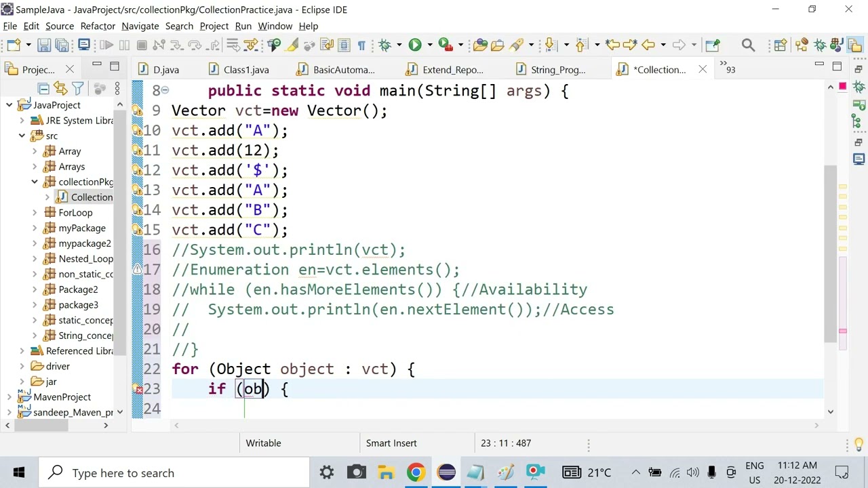Toggle Block Selection Mode icon
Viewport: 868px width, 488px height.
coord(344,45)
